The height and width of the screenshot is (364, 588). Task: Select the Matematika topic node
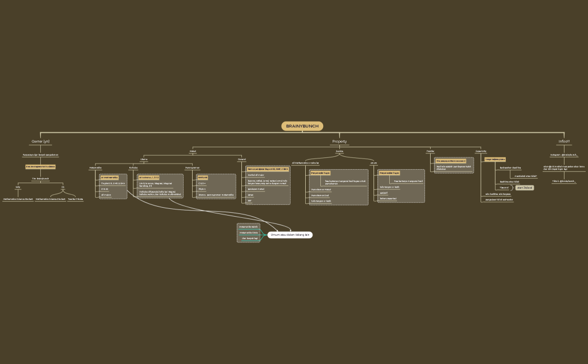[x=96, y=167]
